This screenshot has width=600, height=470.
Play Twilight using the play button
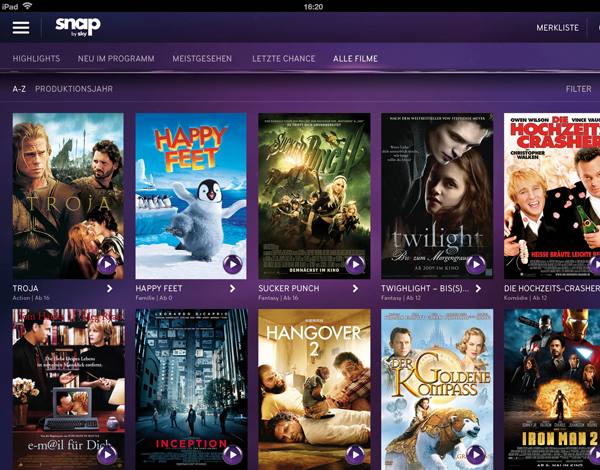pyautogui.click(x=476, y=264)
